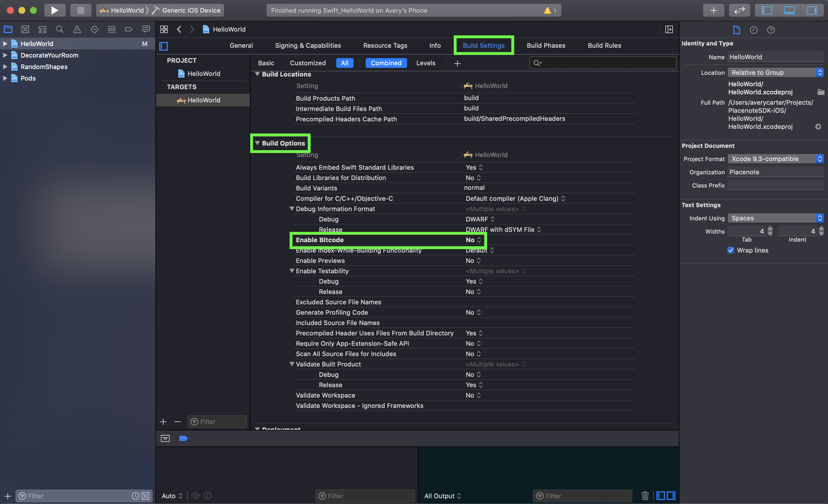Screen dimensions: 828x504
Task: Show the console pane
Action: 671,496
